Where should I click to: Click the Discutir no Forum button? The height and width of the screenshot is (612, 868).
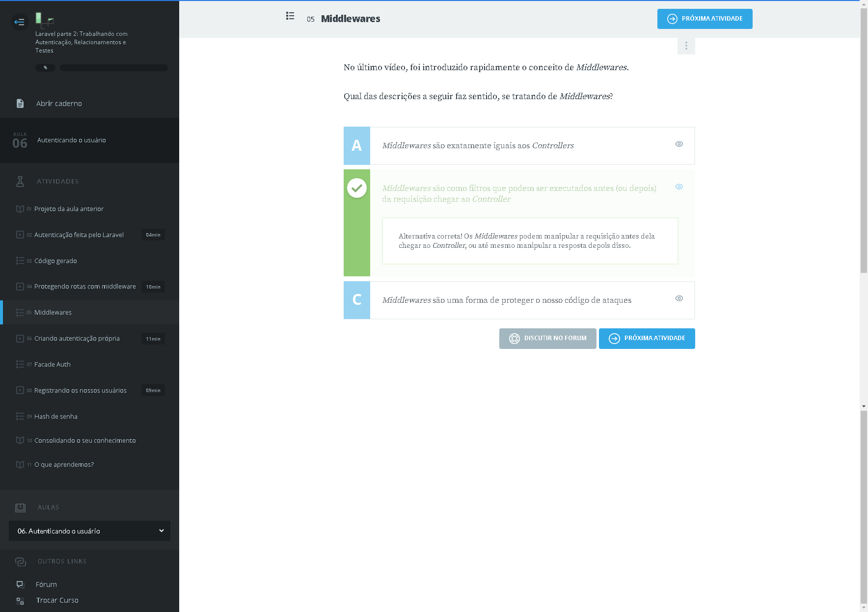[547, 339]
